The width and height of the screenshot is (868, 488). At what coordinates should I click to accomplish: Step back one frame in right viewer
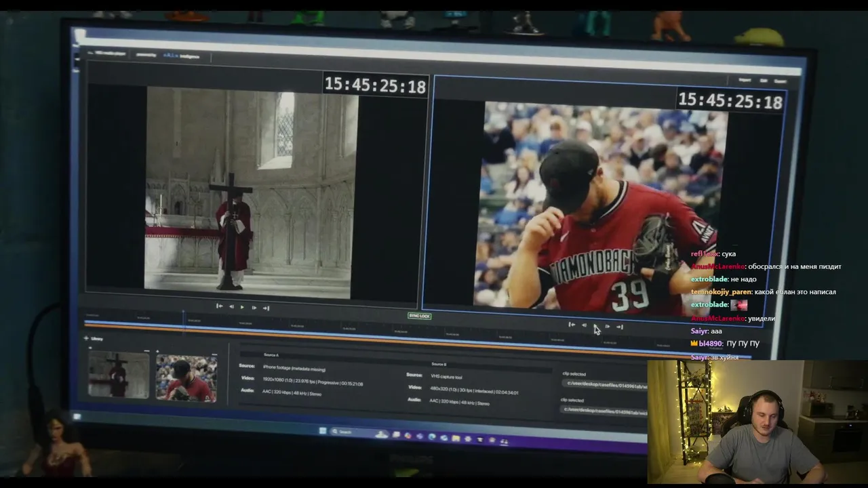pyautogui.click(x=584, y=326)
